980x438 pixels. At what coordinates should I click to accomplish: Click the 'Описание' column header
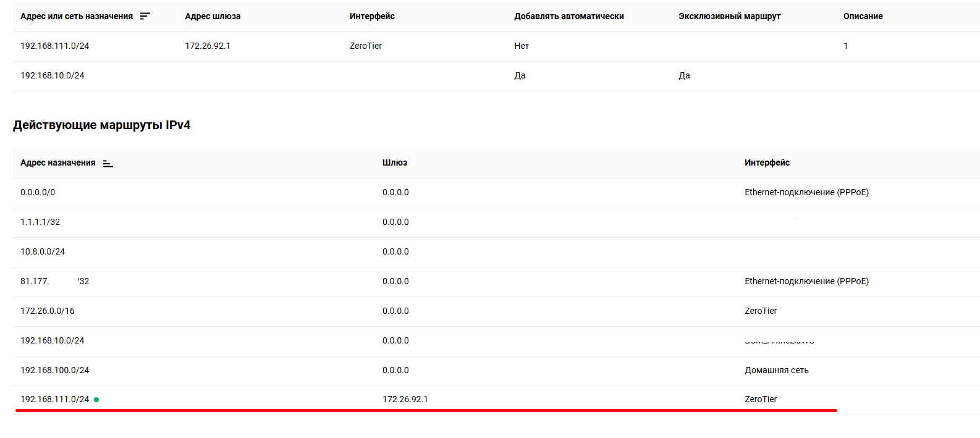[x=863, y=16]
